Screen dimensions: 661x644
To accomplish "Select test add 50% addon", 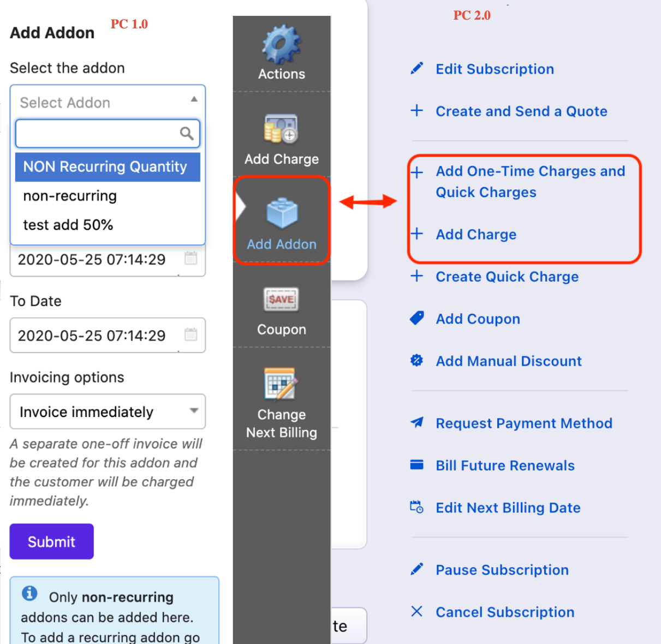I will click(68, 225).
